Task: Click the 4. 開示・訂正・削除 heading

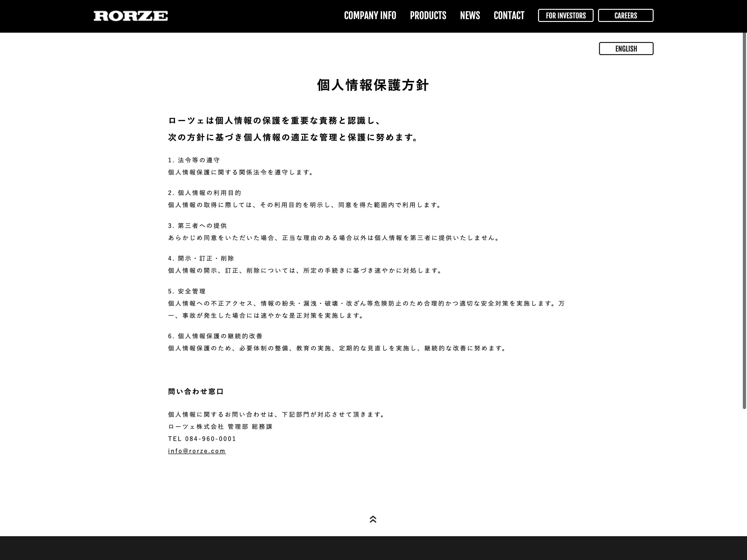Action: pos(201,258)
